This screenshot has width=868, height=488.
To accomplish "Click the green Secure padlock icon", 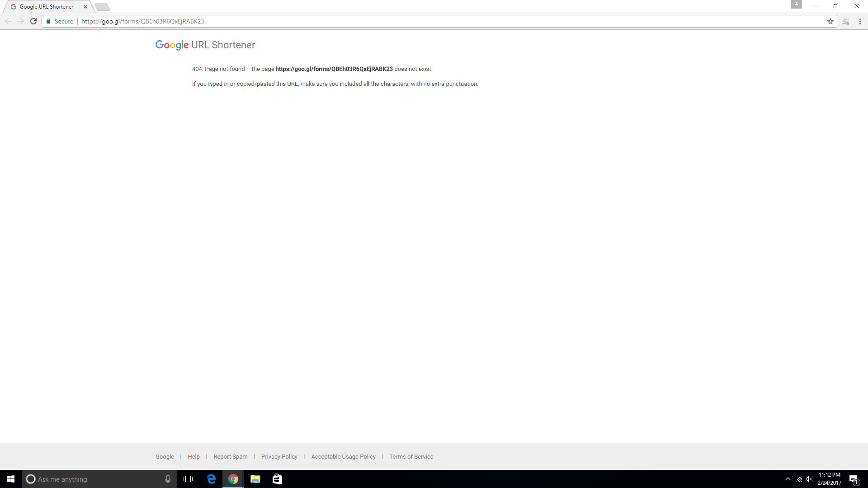I will [48, 21].
